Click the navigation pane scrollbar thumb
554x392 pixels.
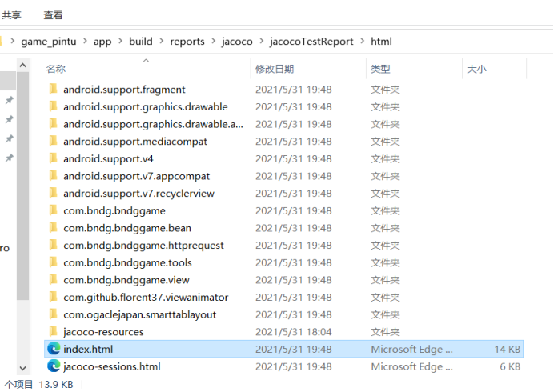pos(22,186)
